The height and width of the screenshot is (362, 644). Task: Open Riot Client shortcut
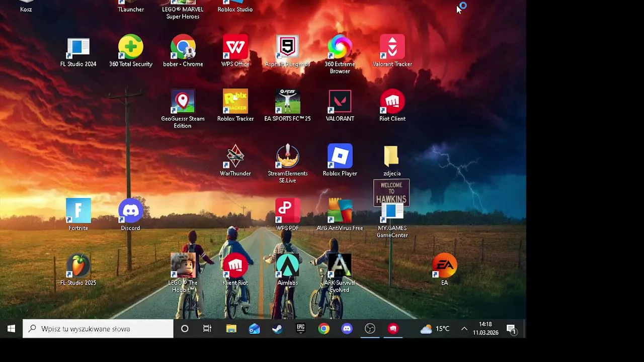click(392, 106)
